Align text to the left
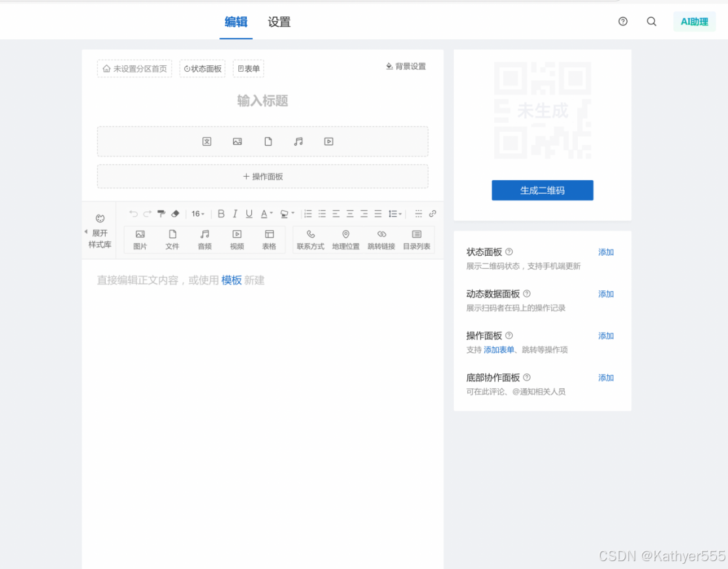 tap(336, 213)
